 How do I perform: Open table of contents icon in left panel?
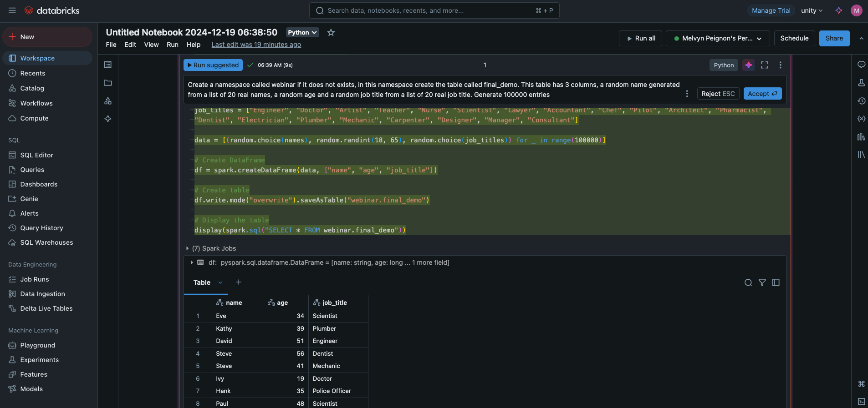(x=108, y=65)
